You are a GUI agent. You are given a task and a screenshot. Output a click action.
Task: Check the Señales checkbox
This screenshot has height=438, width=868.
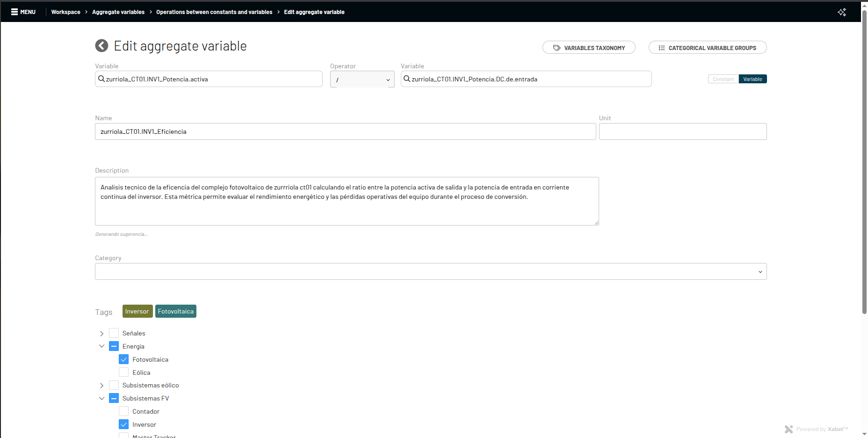(114, 333)
